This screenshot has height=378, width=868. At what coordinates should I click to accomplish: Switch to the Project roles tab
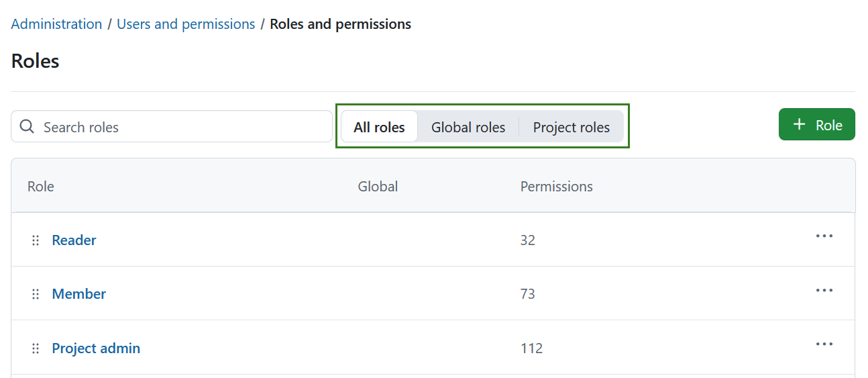tap(572, 127)
